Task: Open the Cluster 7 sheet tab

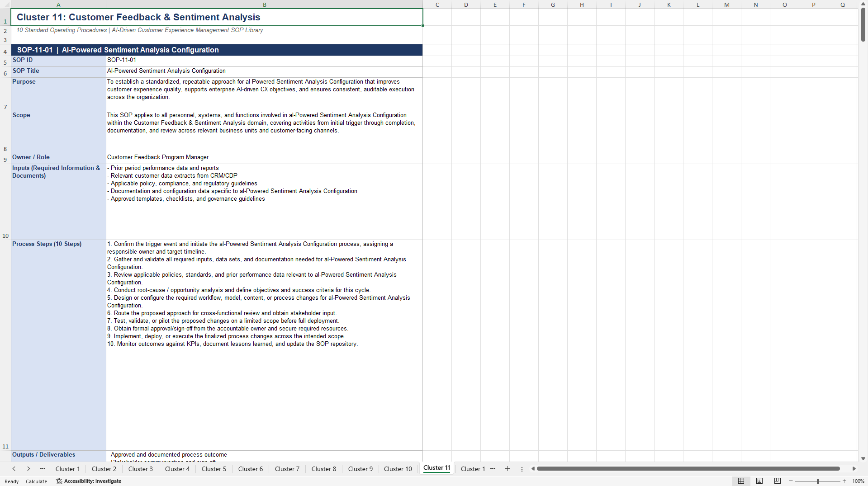Action: [x=287, y=469]
